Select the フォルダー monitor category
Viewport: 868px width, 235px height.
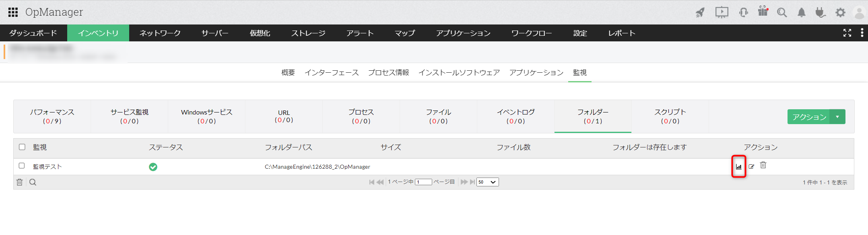[x=593, y=116]
